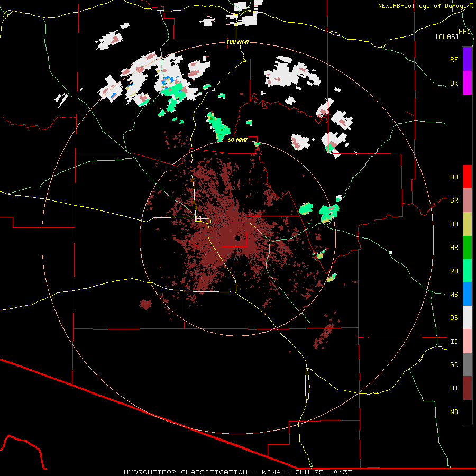The image size is (476, 476).
Task: Click the BI brown legend swatch
Action: pos(467,388)
